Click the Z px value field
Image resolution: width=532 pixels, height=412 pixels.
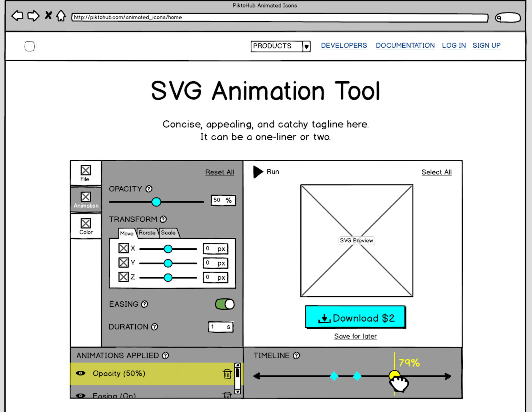coord(216,278)
